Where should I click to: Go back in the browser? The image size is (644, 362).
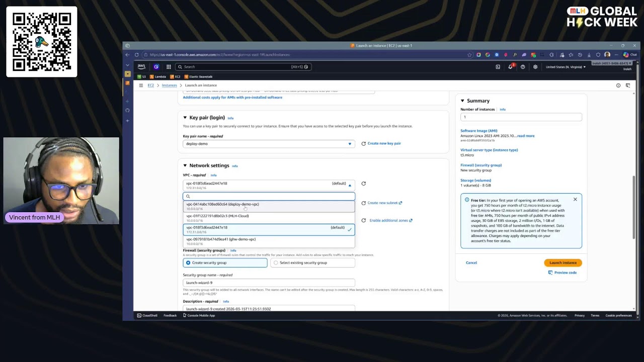127,55
